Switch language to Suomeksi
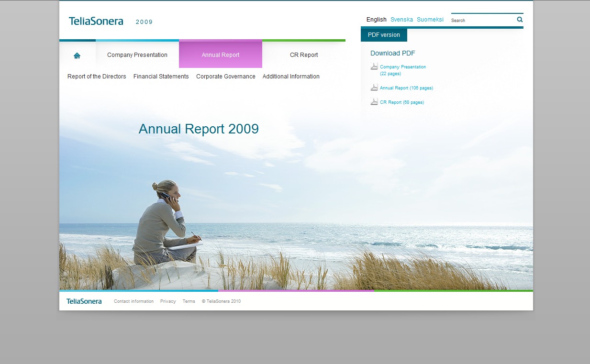Viewport: 590px width, 364px height. (x=430, y=20)
